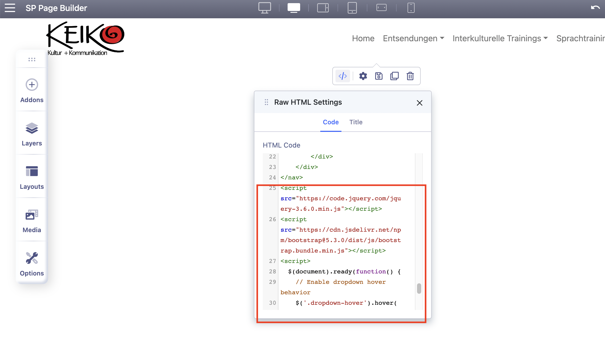
Task: Click line 27 opening script tag
Action: (x=295, y=261)
